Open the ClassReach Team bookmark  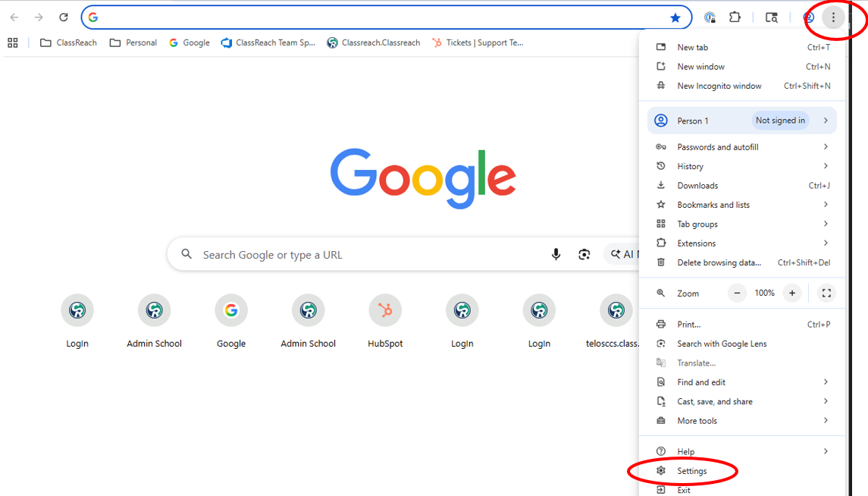(x=268, y=42)
